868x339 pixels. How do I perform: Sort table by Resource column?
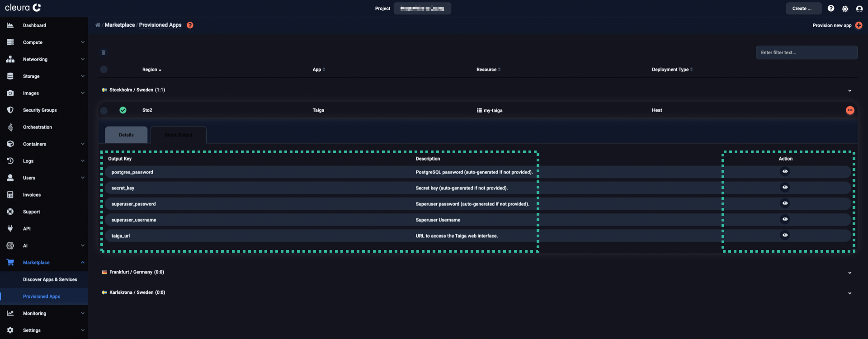coord(488,70)
